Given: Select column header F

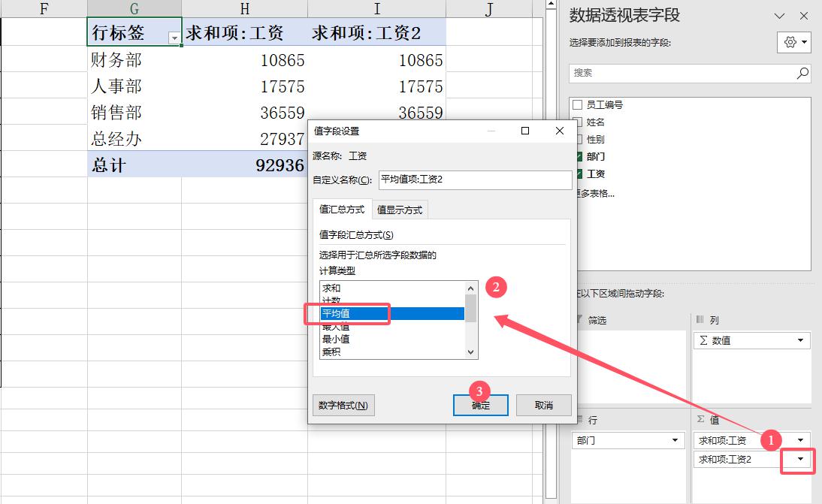Looking at the screenshot, I should (44, 8).
